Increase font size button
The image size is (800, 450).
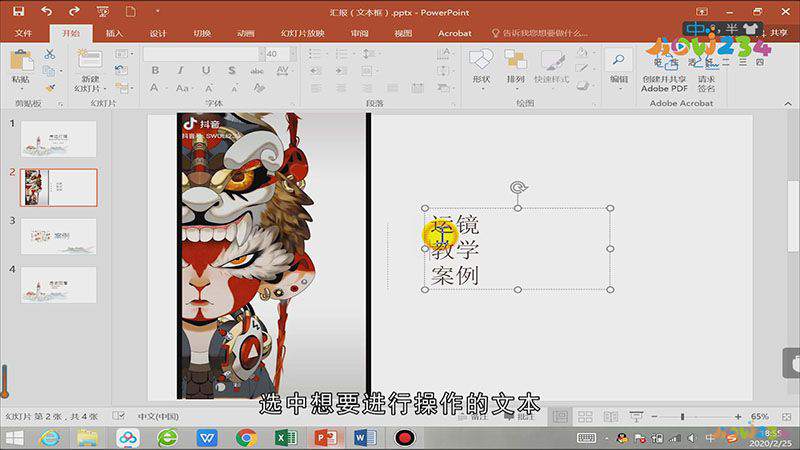(x=209, y=88)
